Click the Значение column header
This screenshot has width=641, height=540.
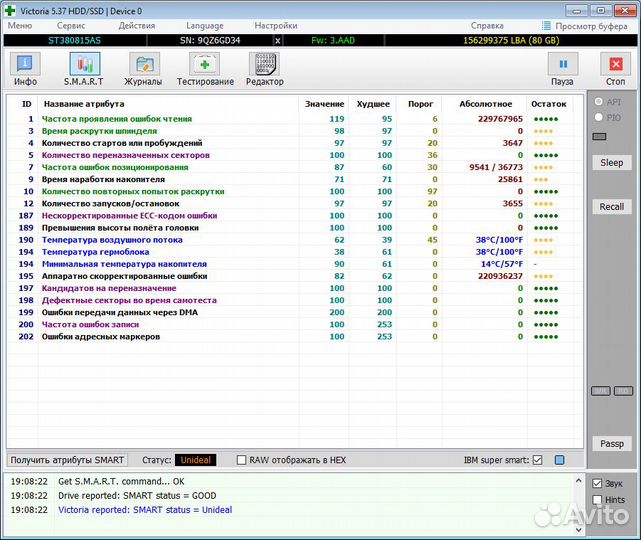(x=325, y=104)
